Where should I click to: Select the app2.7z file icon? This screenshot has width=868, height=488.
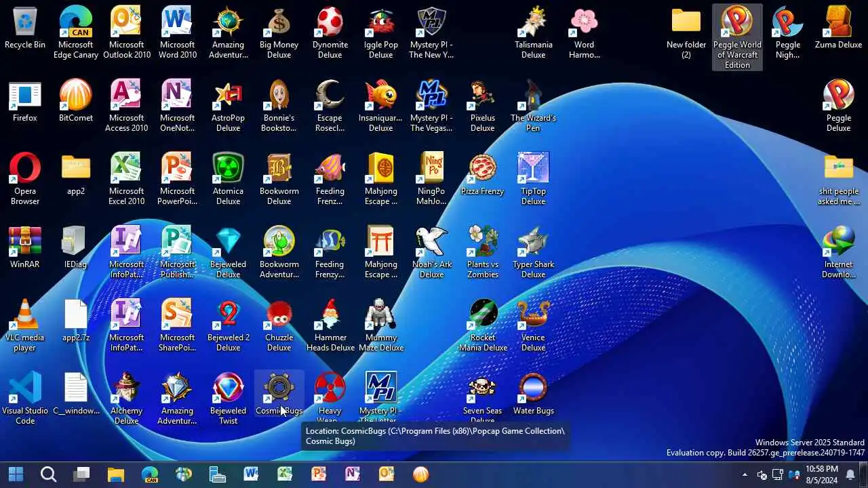76,322
